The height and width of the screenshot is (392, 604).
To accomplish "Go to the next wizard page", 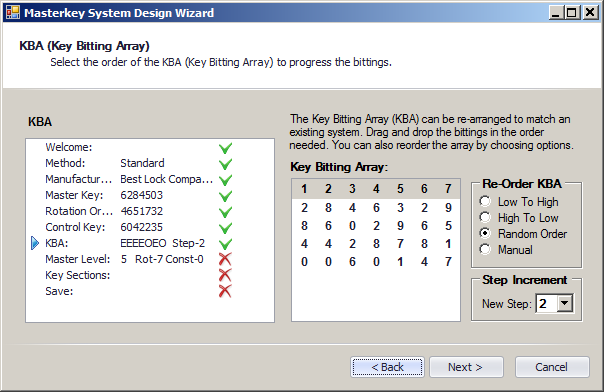I will pos(466,367).
